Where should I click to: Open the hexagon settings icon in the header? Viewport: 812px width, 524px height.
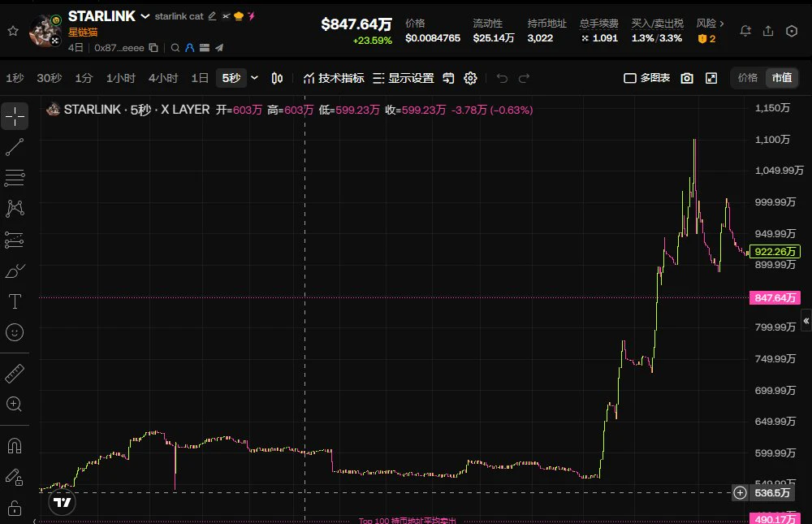791,31
